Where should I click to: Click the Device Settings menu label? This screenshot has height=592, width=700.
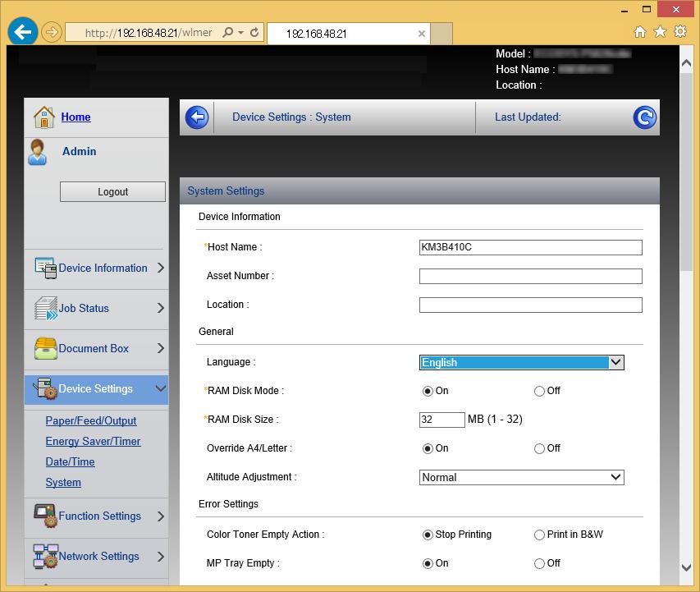96,388
